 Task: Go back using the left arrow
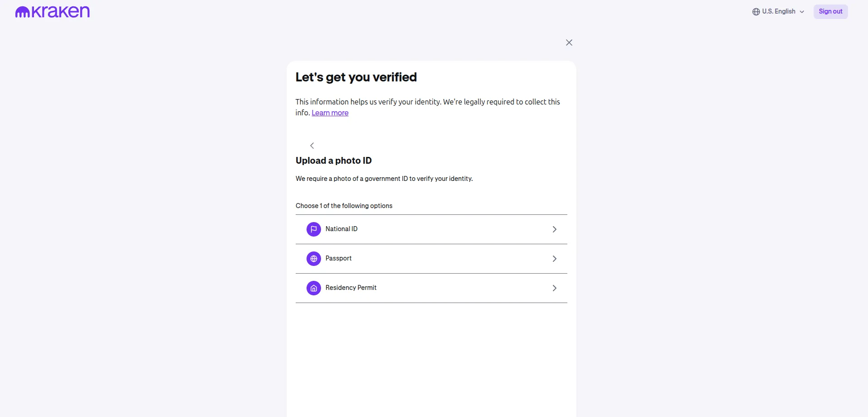click(x=312, y=146)
